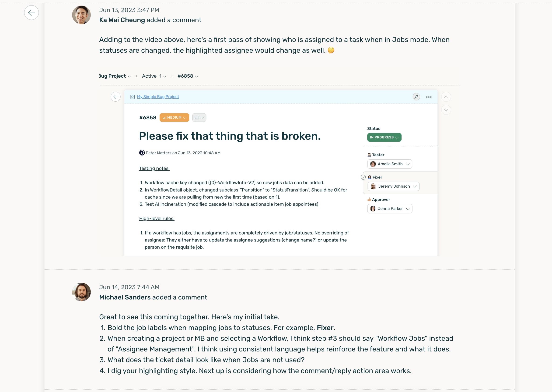Go to previous ticket with up chevron
552x392 pixels.
tap(446, 97)
